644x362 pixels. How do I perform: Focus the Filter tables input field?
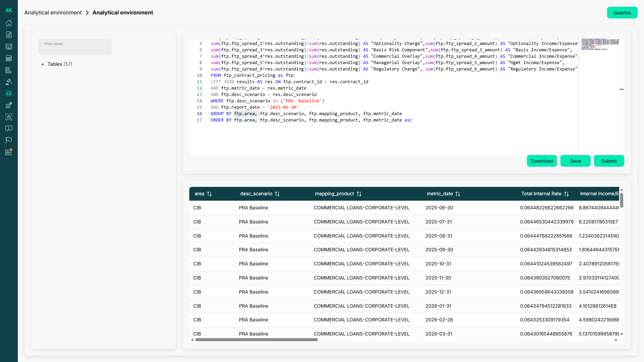75,47
